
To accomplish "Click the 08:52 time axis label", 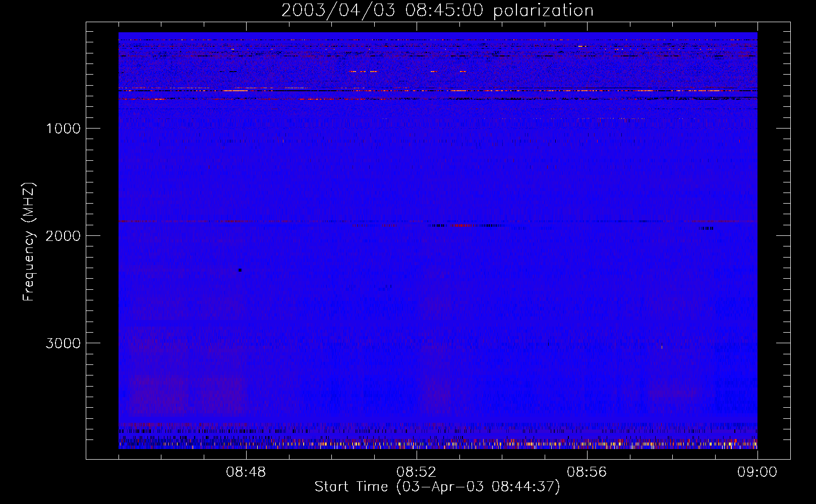I will click(417, 472).
